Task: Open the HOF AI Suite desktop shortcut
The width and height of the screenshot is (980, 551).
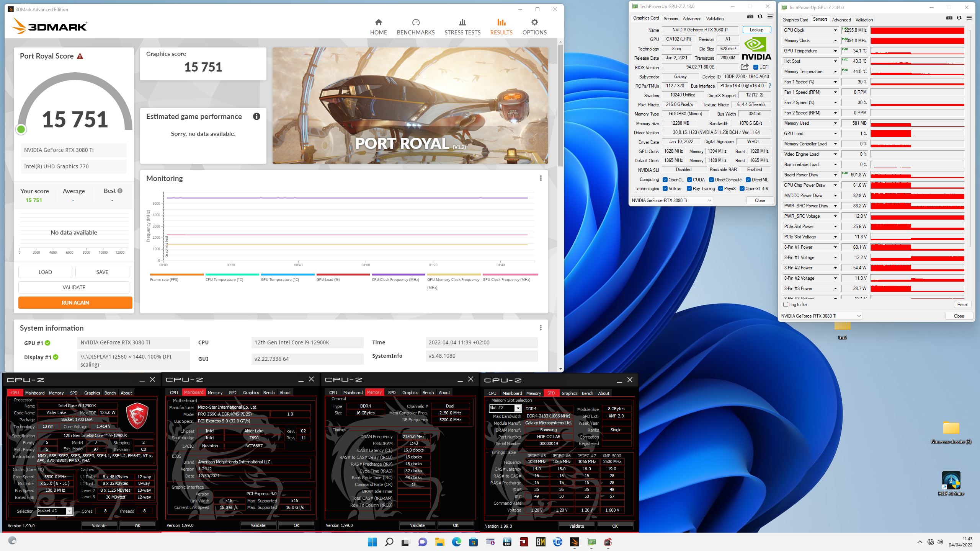Action: point(951,484)
